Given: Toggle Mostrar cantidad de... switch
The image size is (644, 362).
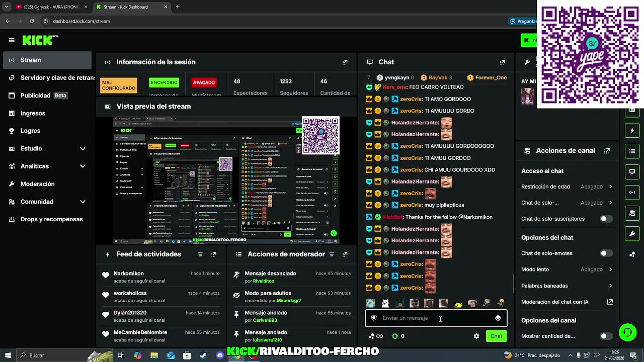Looking at the screenshot, I should coord(606,336).
